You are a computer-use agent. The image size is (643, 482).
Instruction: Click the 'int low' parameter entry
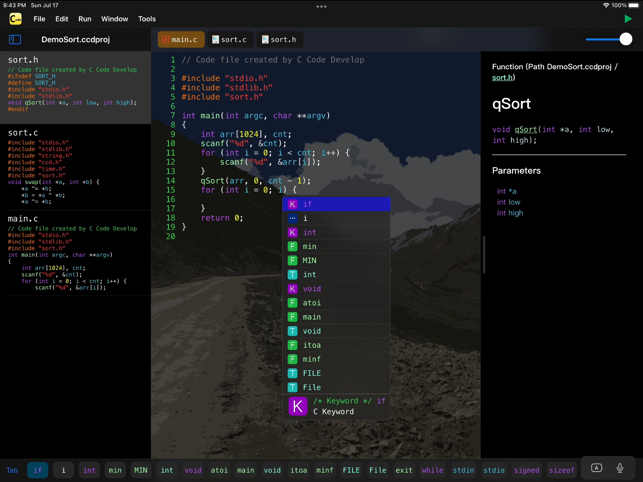pyautogui.click(x=508, y=202)
